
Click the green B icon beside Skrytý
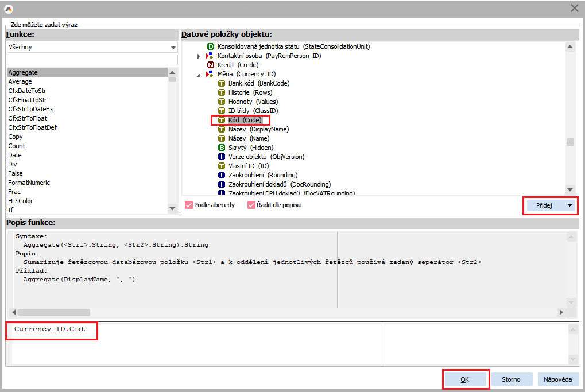pos(222,148)
